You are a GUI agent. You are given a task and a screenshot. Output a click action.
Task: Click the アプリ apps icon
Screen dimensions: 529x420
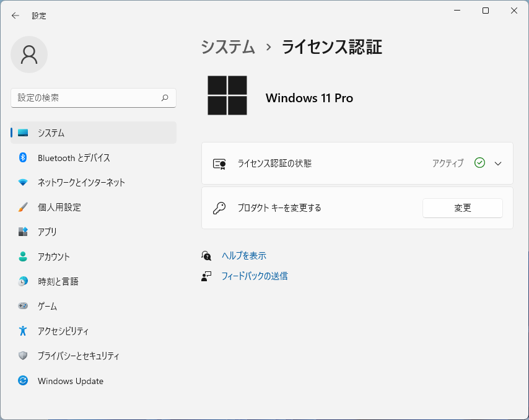[x=23, y=232]
